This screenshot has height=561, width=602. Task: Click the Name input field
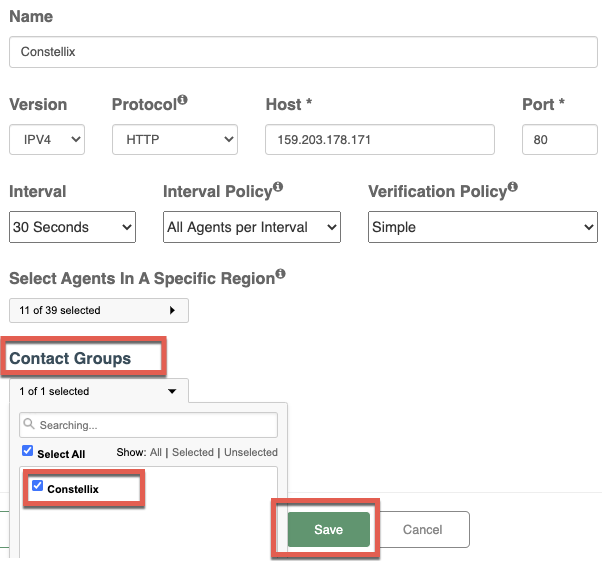pos(303,52)
